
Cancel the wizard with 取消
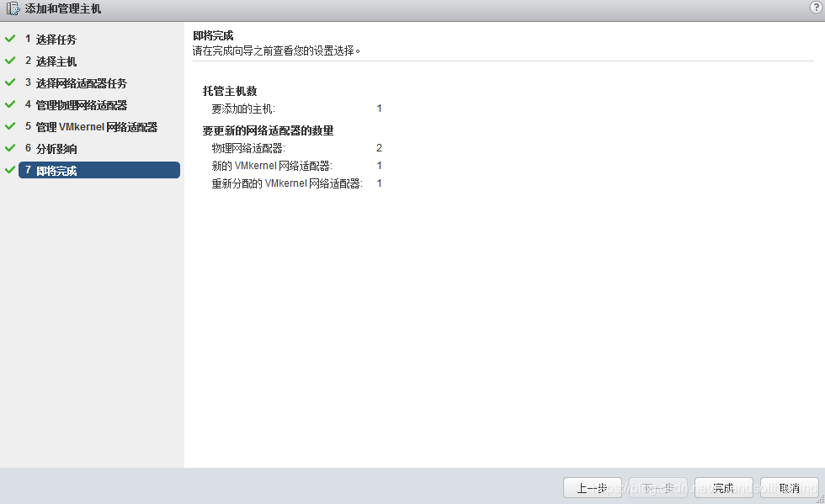coord(790,488)
